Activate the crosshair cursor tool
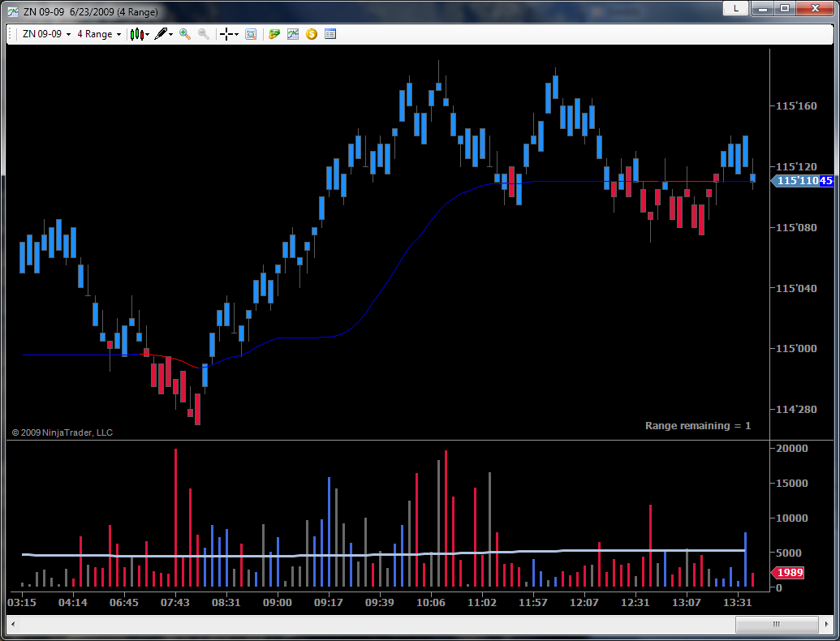Screen dimensions: 840x641 226,34
